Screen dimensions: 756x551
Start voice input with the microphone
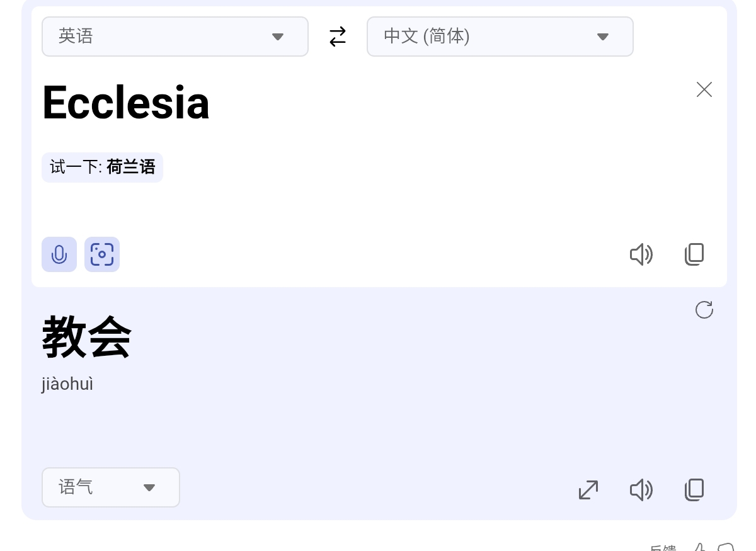(x=59, y=254)
